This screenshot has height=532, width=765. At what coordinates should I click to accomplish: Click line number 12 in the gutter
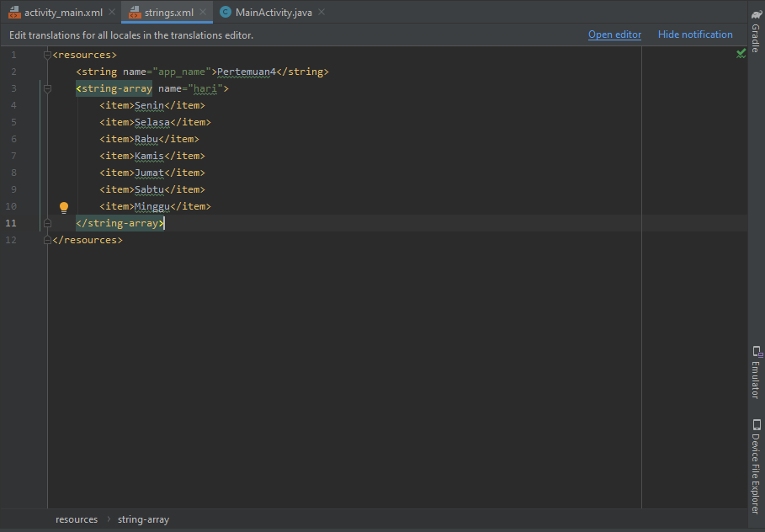tap(11, 240)
